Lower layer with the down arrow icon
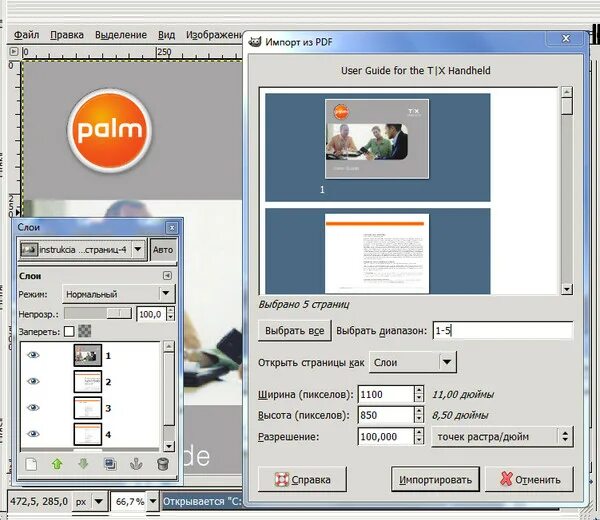Viewport: 600px width, 520px height. click(83, 464)
